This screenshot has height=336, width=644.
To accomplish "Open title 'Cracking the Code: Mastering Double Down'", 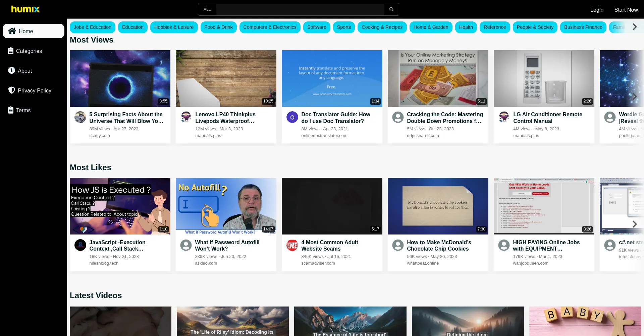I will 445,118.
